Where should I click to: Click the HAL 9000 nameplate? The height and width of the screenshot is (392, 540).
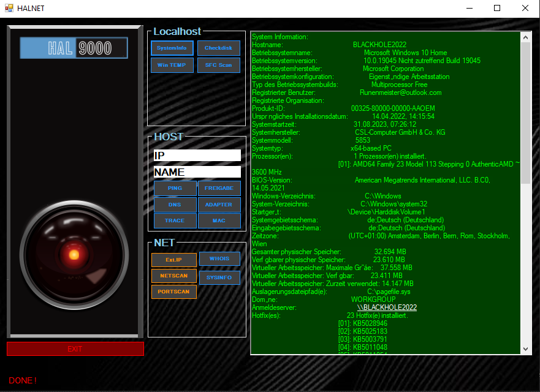tap(74, 48)
